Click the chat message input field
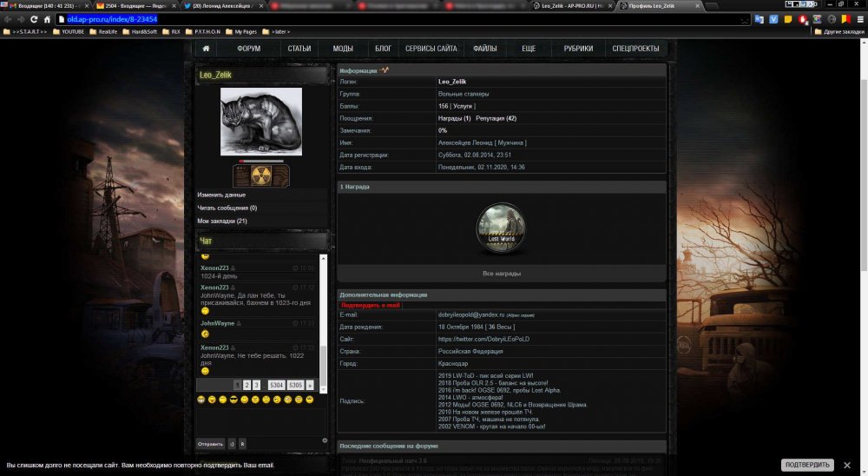Screen dimensions: 868x476 260,421
